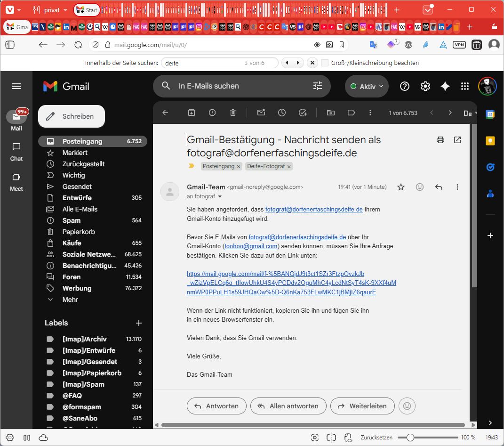Viewport: 504px width, 446px height.
Task: Adjust the page zoom slider
Action: point(410,438)
